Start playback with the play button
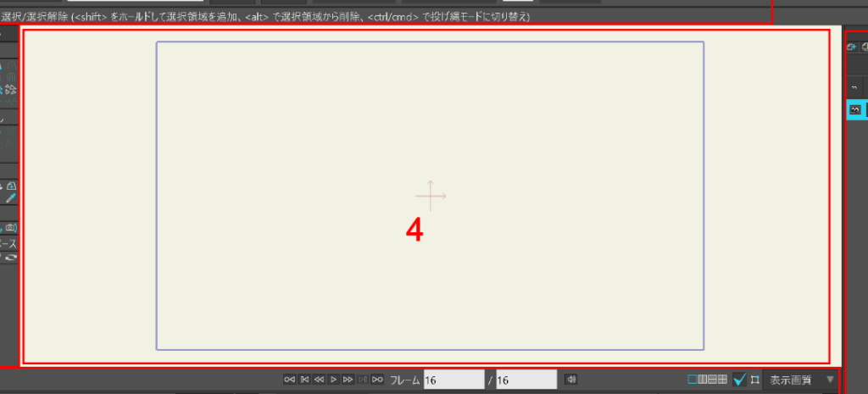This screenshot has height=394, width=868. point(333,379)
